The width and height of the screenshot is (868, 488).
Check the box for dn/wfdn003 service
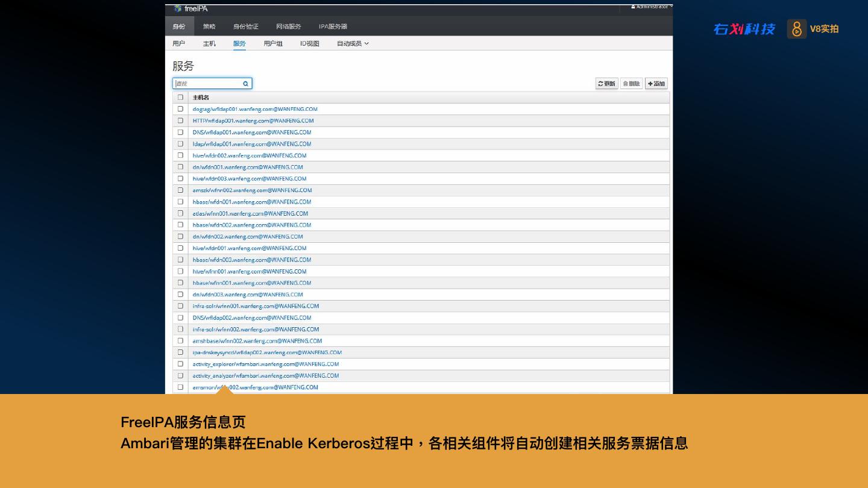(x=180, y=294)
